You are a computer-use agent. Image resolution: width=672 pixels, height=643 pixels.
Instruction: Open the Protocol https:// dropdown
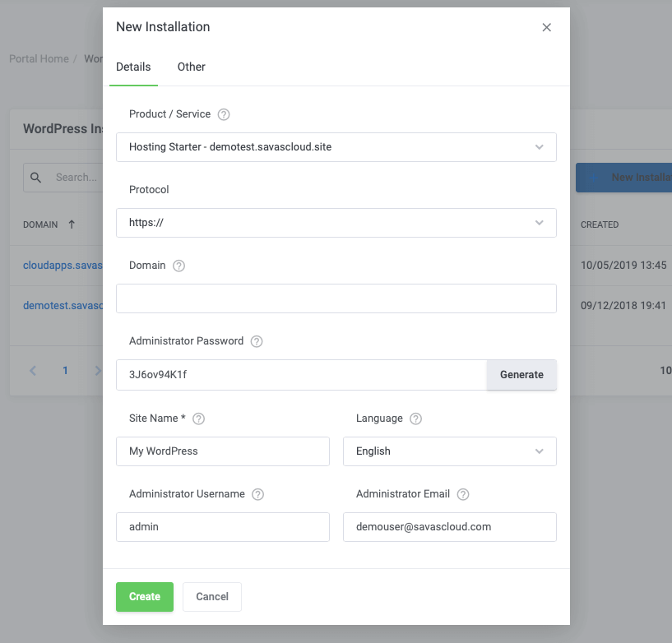click(x=336, y=223)
